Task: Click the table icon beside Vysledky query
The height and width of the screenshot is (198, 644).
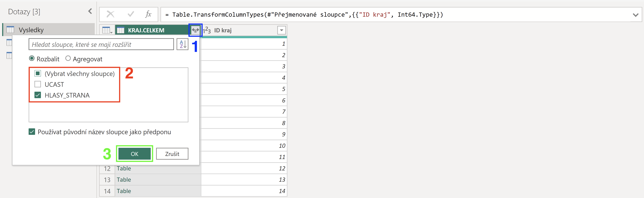Action: click(x=10, y=30)
